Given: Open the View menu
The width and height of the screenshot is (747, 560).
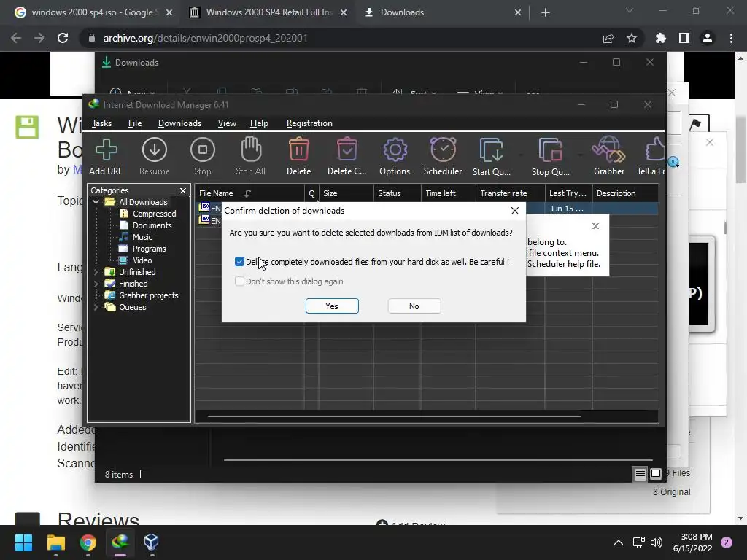Looking at the screenshot, I should click(x=227, y=123).
